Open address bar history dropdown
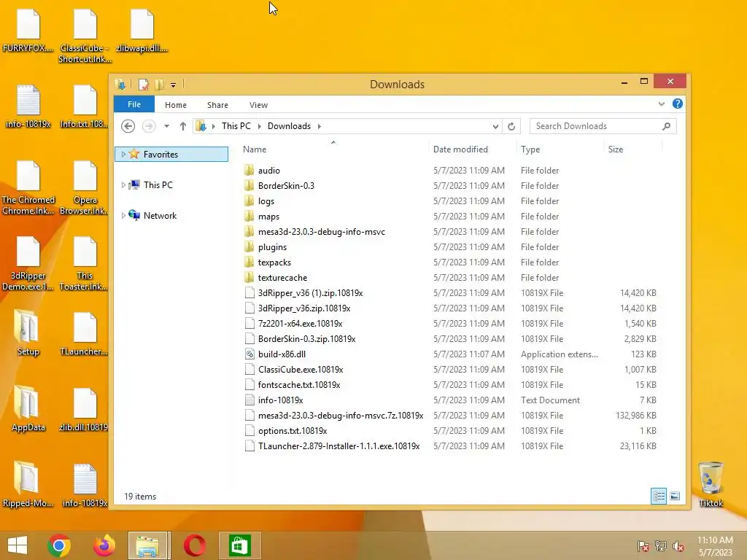 click(495, 126)
